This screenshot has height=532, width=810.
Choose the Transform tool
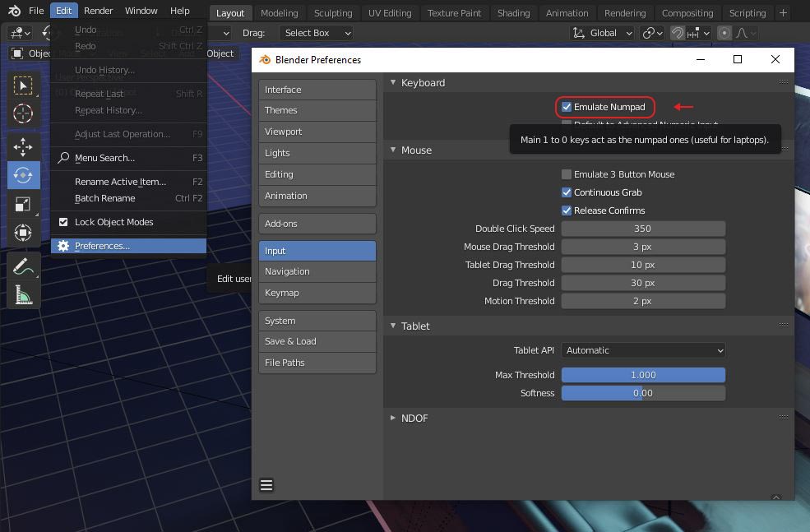click(23, 234)
